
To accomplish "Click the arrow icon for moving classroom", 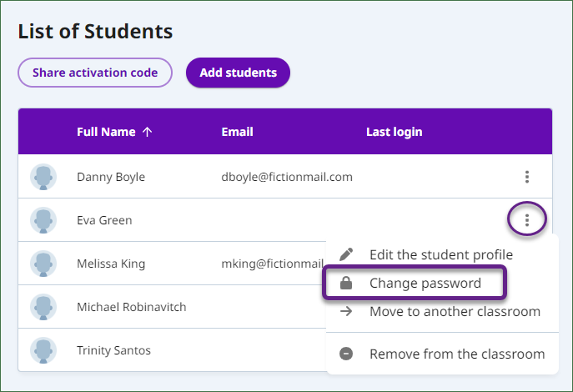I will pyautogui.click(x=346, y=311).
